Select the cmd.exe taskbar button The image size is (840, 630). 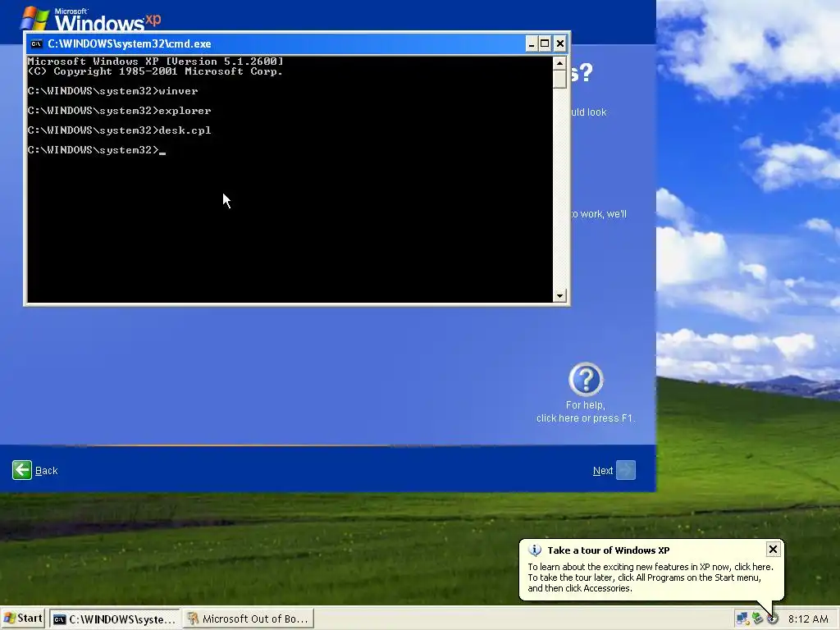115,619
